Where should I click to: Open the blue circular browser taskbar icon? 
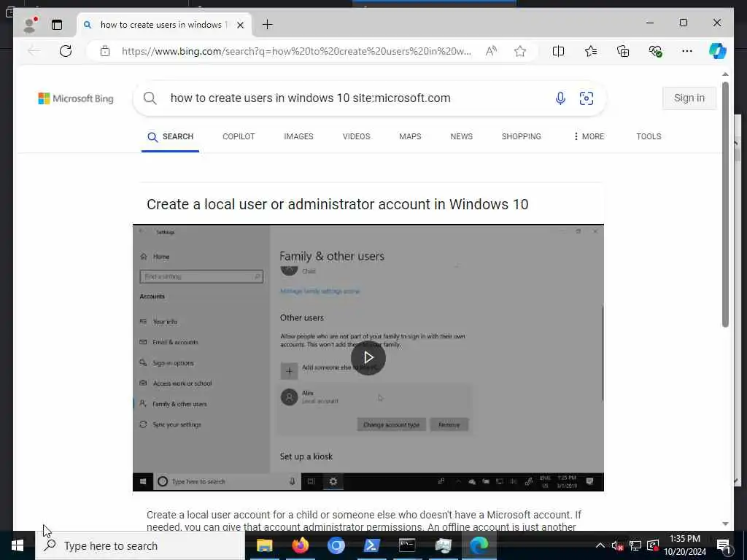point(336,545)
